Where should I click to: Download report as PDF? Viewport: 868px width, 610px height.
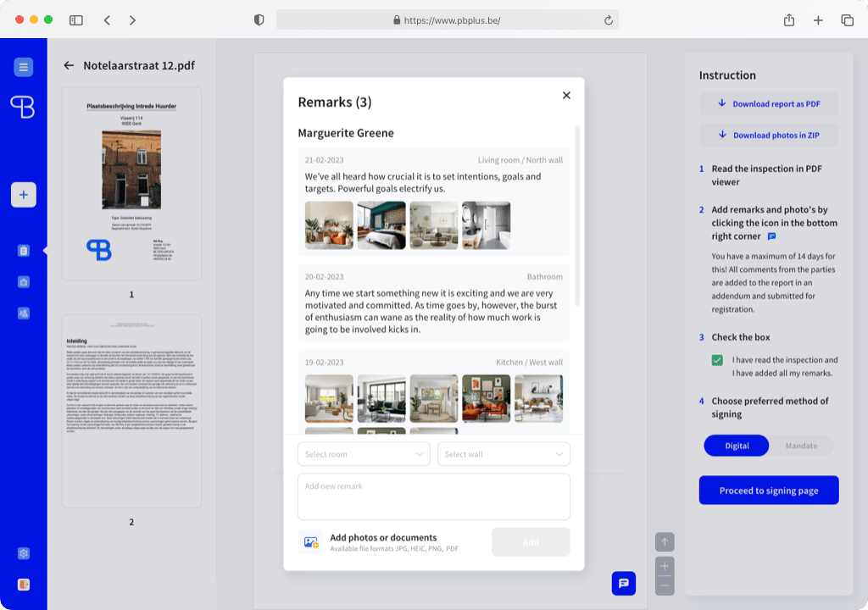(x=769, y=103)
